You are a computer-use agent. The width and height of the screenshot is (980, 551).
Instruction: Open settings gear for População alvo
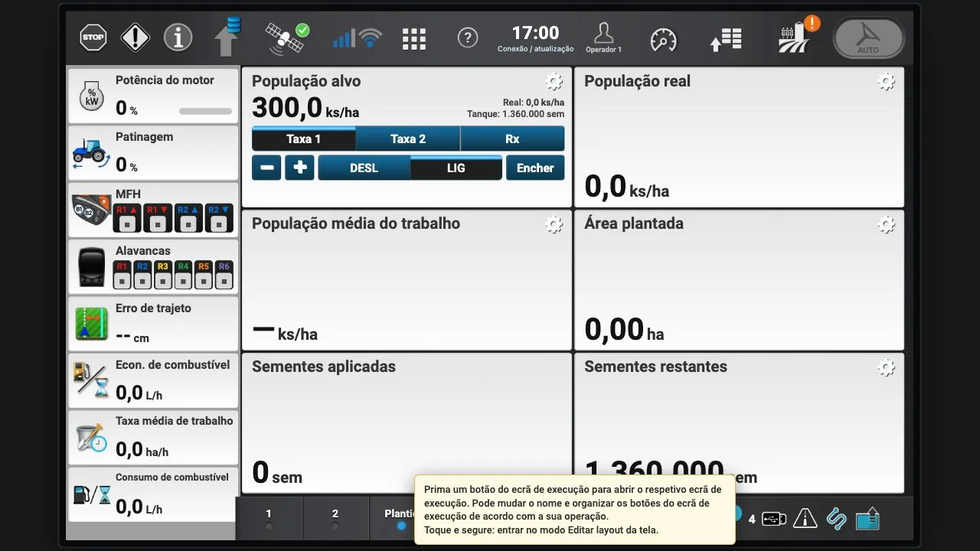click(x=554, y=82)
